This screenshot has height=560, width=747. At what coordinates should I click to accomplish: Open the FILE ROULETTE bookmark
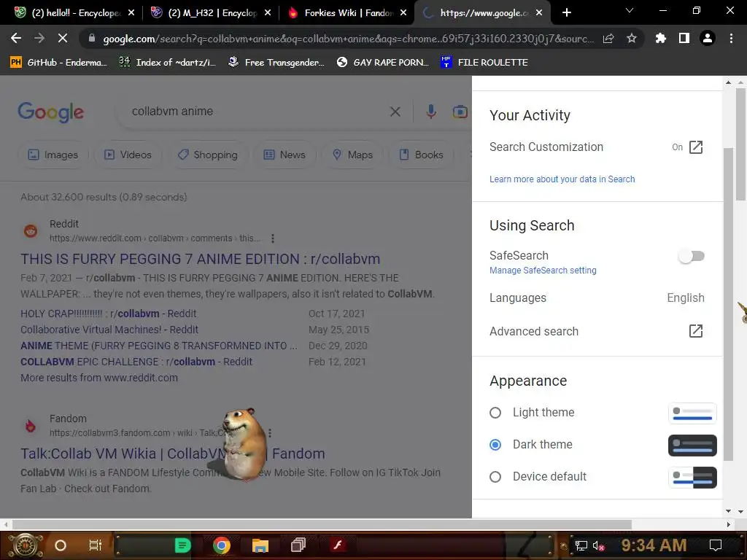coord(485,63)
